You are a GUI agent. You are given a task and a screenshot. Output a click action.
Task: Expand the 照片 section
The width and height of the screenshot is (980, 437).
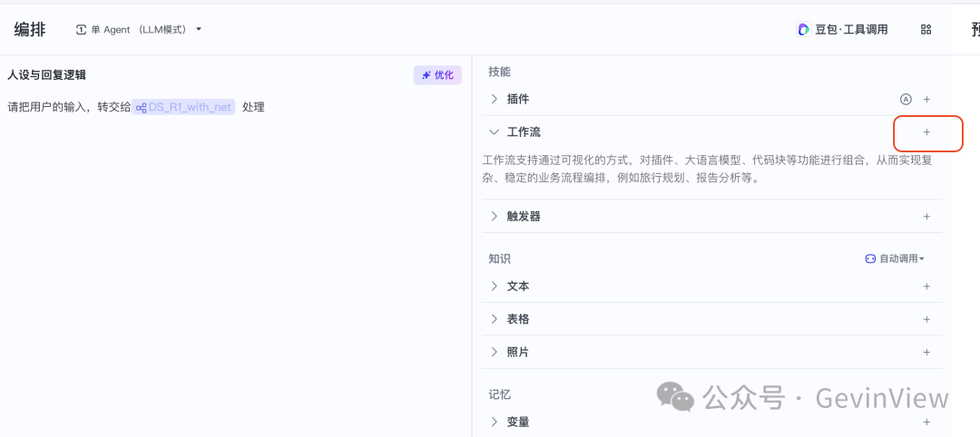(495, 352)
